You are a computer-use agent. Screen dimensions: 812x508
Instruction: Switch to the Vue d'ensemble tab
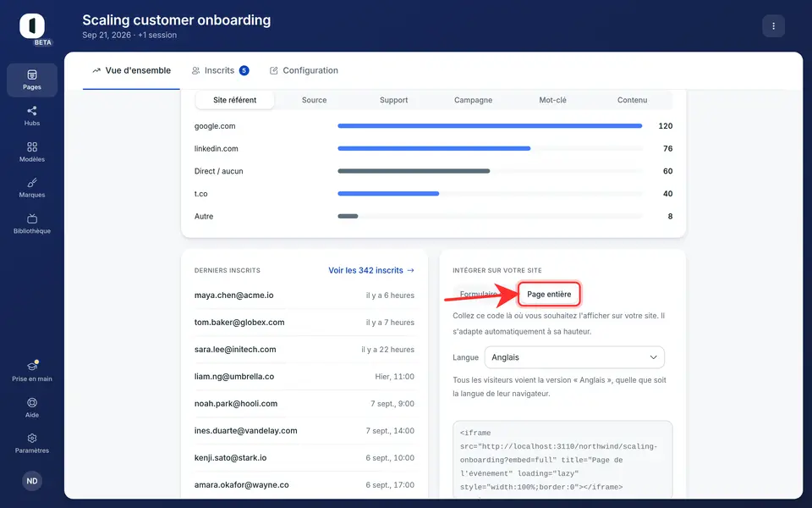pyautogui.click(x=132, y=70)
